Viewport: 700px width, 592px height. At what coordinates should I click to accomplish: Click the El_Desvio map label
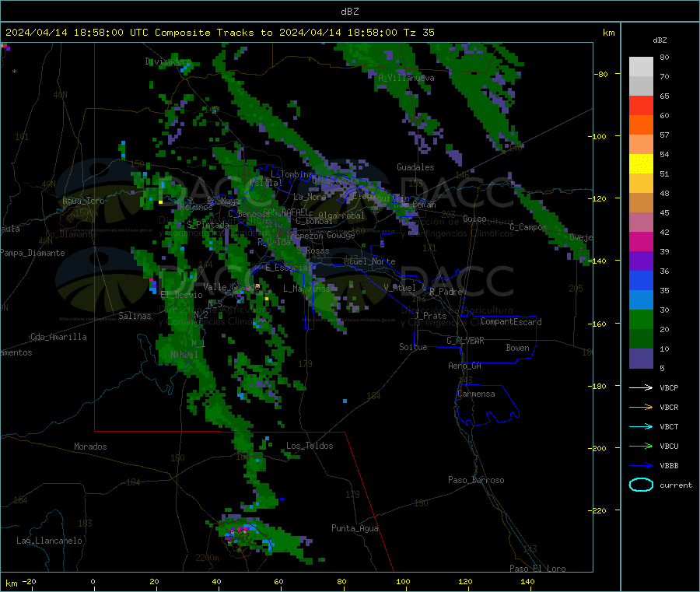coord(181,295)
